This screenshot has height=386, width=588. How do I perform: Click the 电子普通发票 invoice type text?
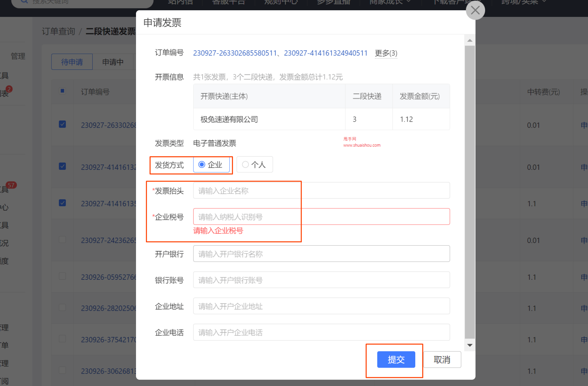click(215, 143)
